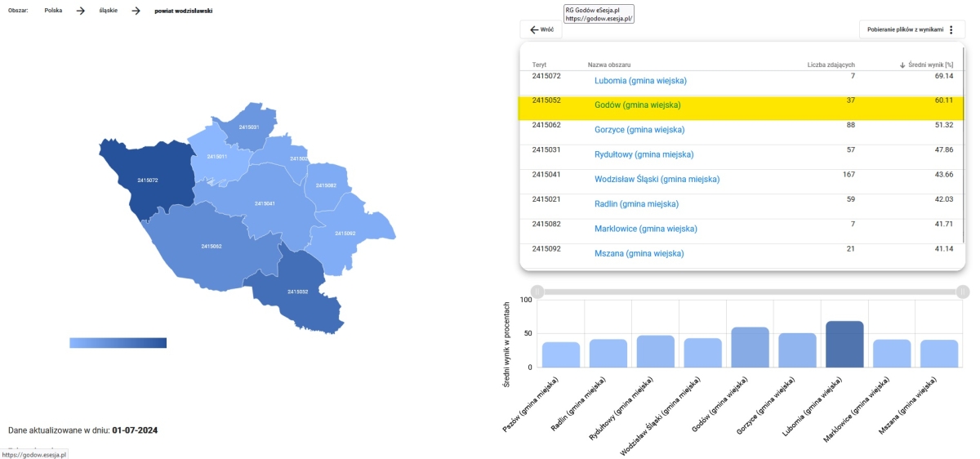Click the Godów bar in chart
This screenshot has height=459, width=980.
[x=750, y=347]
